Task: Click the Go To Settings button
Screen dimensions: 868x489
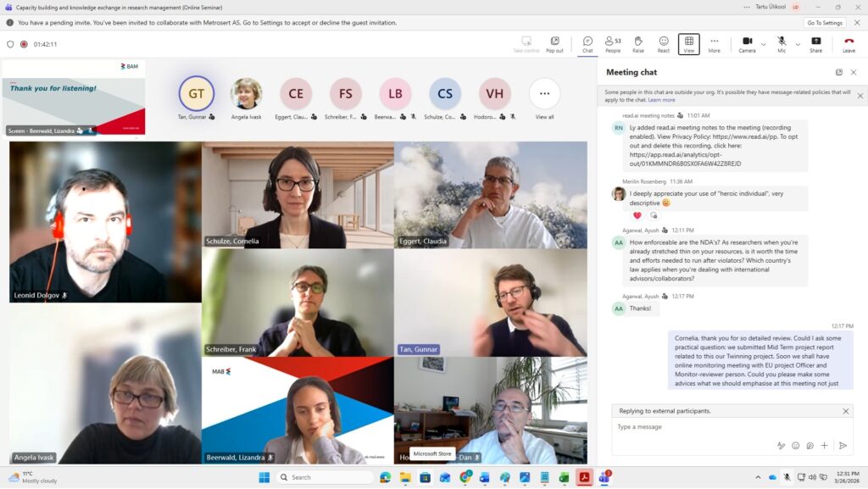Action: pyautogui.click(x=824, y=23)
